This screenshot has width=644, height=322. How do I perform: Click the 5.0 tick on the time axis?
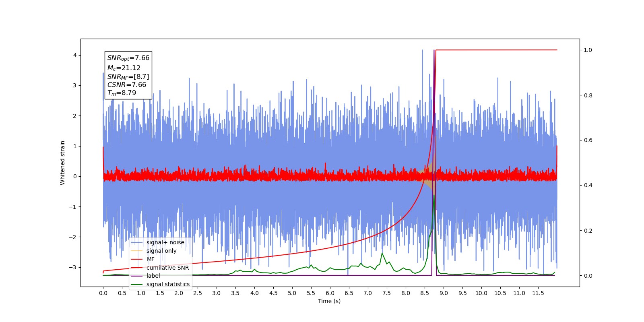pyautogui.click(x=292, y=293)
